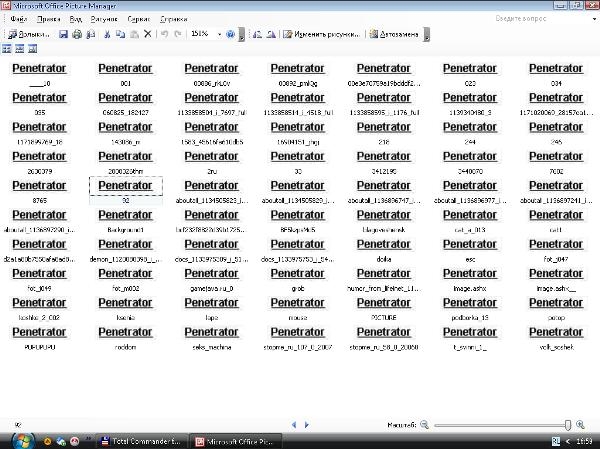Click the zoom out magnifier icon
The width and height of the screenshot is (600, 449).
pos(424,425)
